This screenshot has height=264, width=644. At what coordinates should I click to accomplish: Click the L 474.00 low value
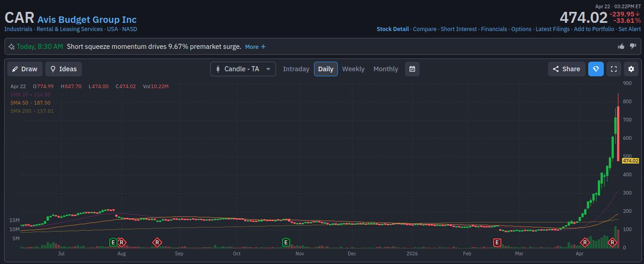coord(99,86)
